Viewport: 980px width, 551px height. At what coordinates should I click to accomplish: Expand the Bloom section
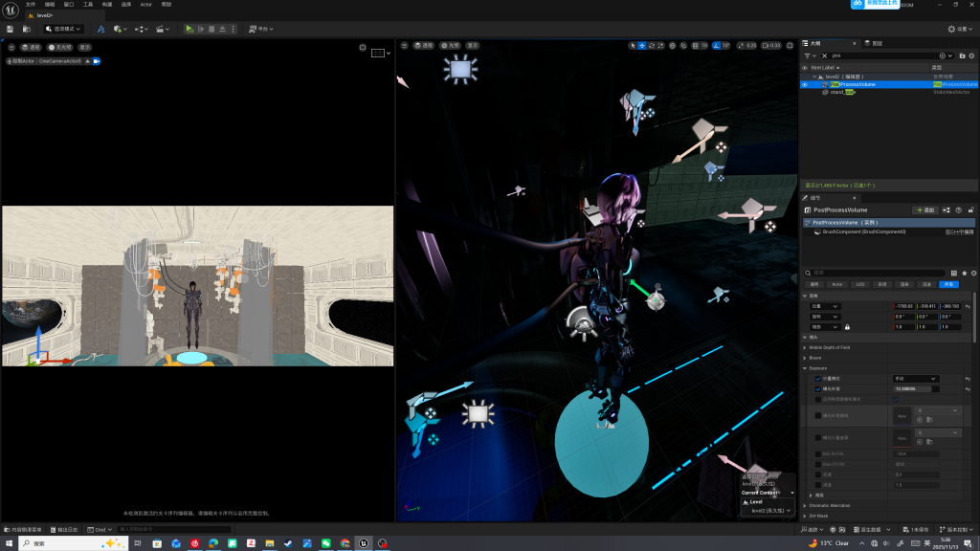805,358
